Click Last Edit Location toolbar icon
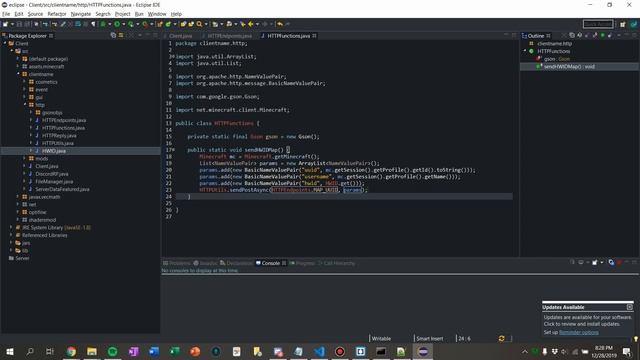This screenshot has width=640, height=360. 242,24
